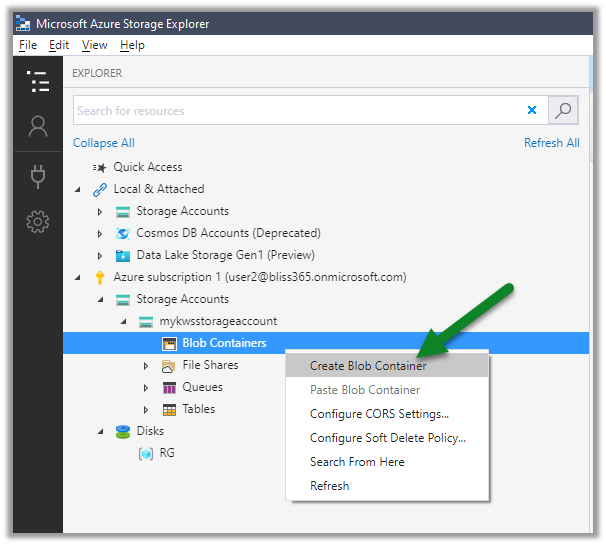Collapse the mykwsstorageaccount node
Screen dimensions: 606x545
click(x=123, y=321)
